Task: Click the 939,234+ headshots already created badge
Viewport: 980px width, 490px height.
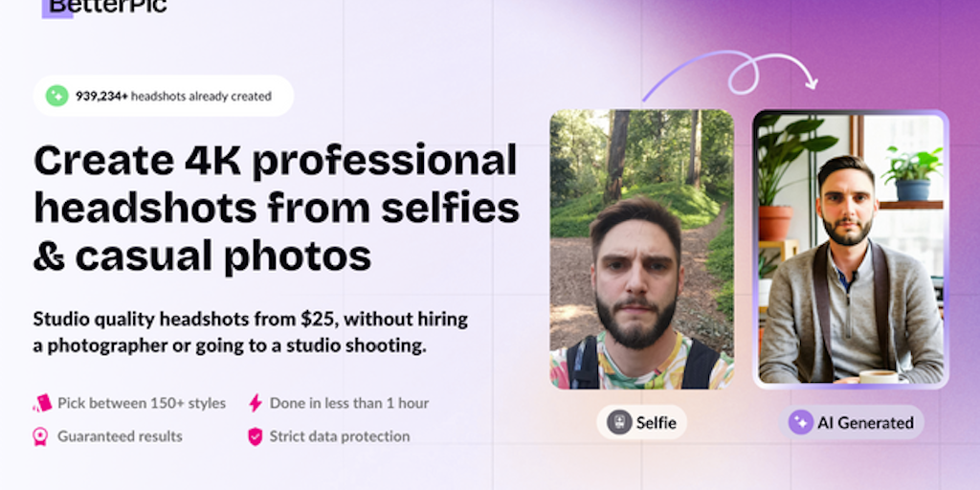Action: (x=164, y=96)
